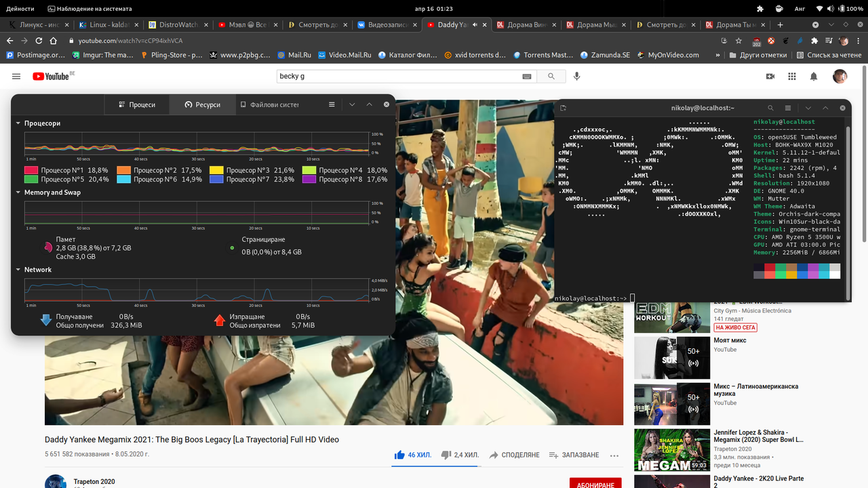Collapse the Network section
Screen dimensions: 868x488
[18, 270]
